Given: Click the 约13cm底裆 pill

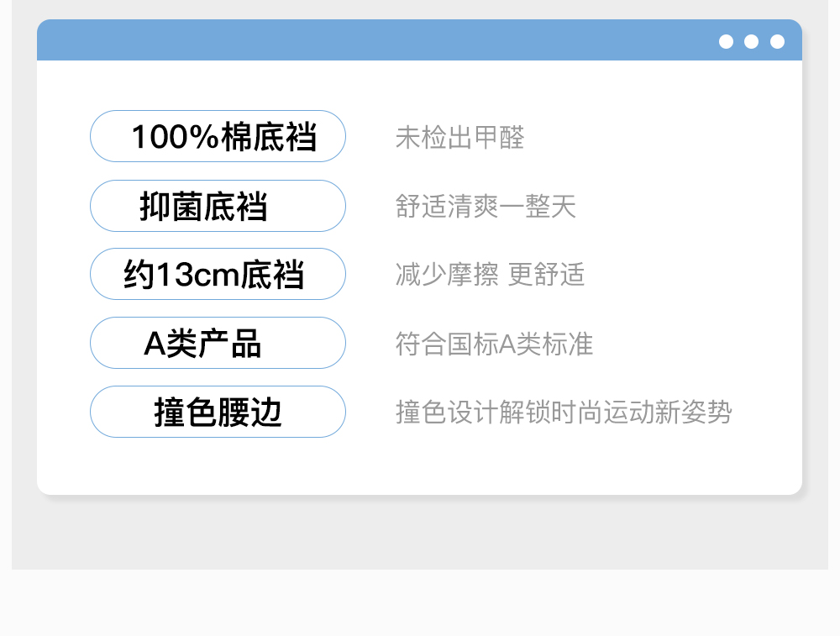Looking at the screenshot, I should coord(218,275).
